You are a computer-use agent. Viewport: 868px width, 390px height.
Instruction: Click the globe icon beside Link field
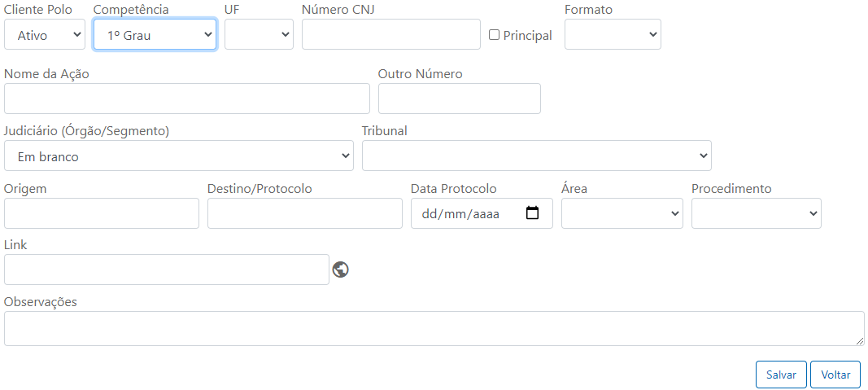tap(340, 269)
